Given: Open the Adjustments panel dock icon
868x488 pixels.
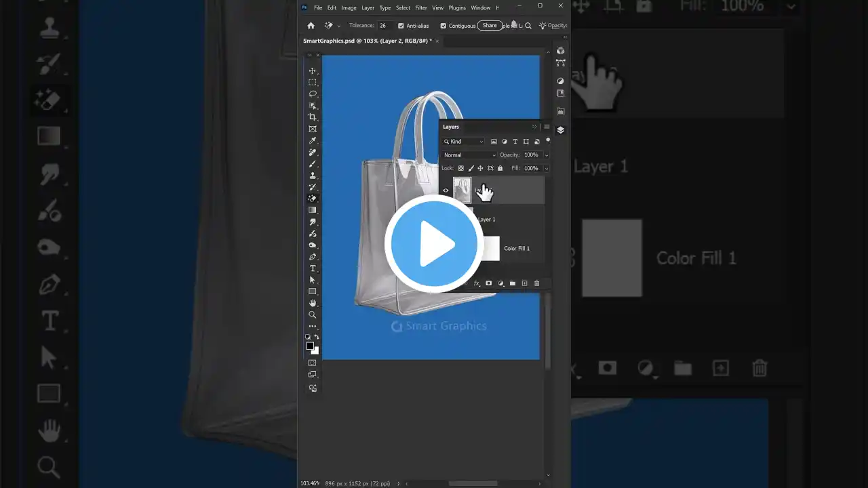Looking at the screenshot, I should [x=560, y=81].
